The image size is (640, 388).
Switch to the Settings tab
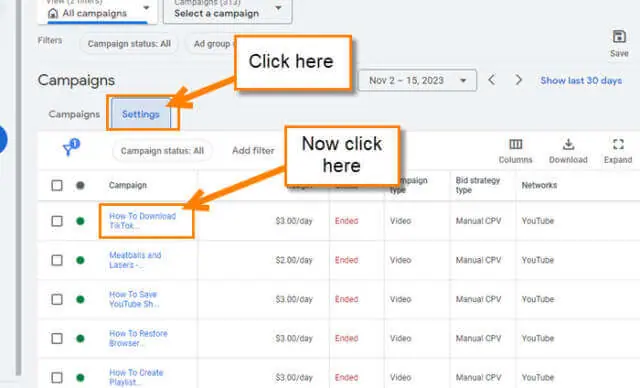(140, 114)
